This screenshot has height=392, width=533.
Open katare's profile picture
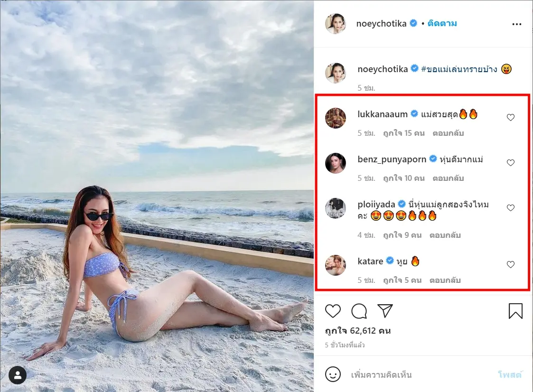tap(336, 265)
